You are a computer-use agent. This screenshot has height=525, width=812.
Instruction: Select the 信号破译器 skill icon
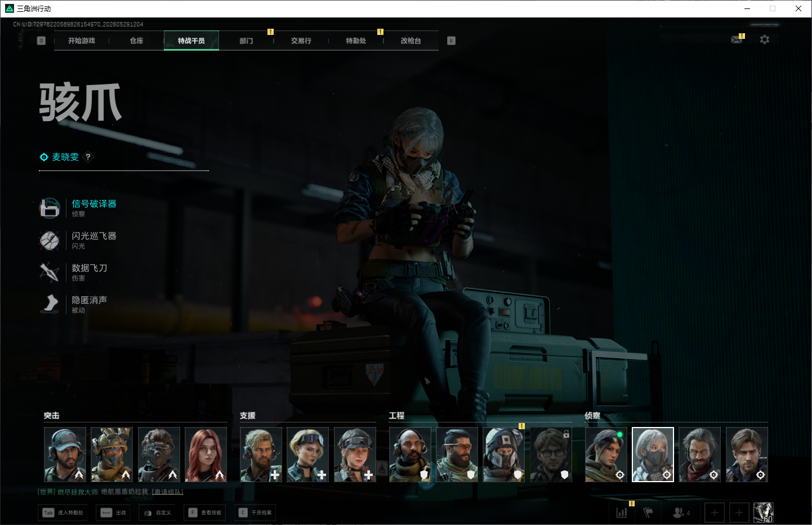50,208
